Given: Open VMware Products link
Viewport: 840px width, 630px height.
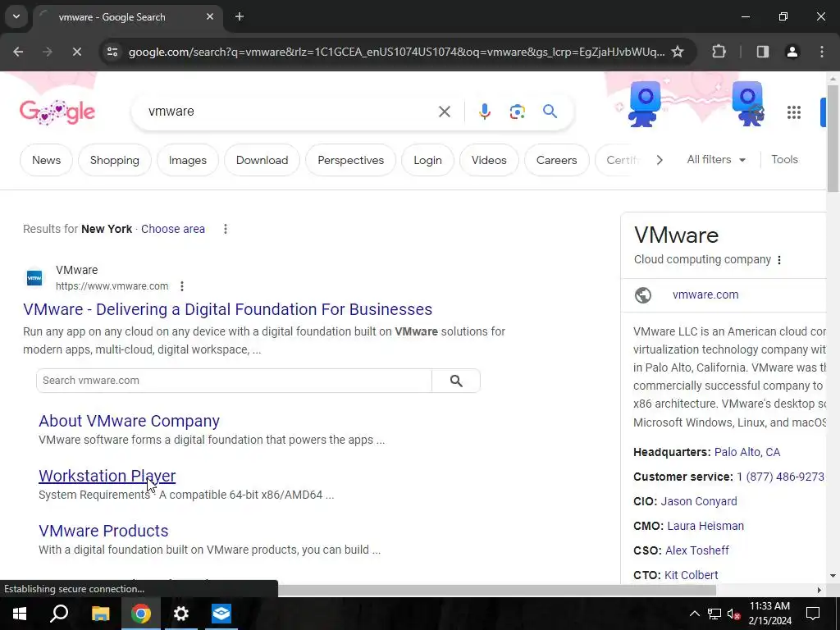Looking at the screenshot, I should (x=103, y=531).
